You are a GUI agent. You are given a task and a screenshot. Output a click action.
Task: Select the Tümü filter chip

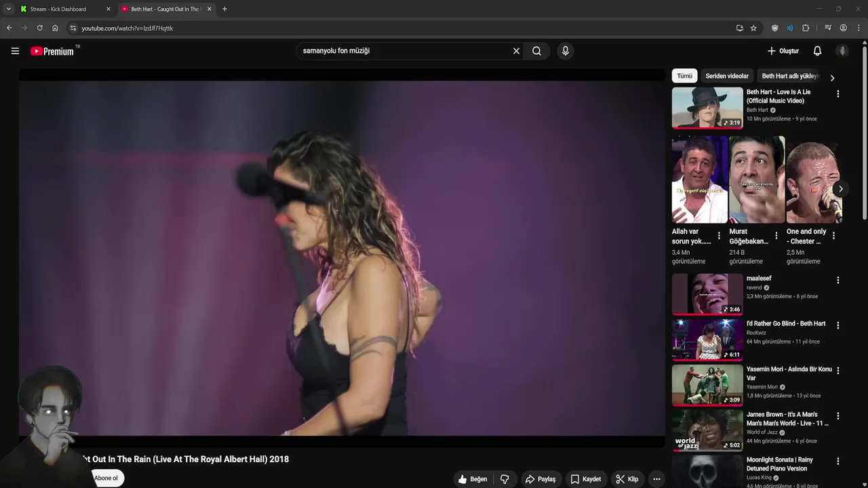point(684,76)
